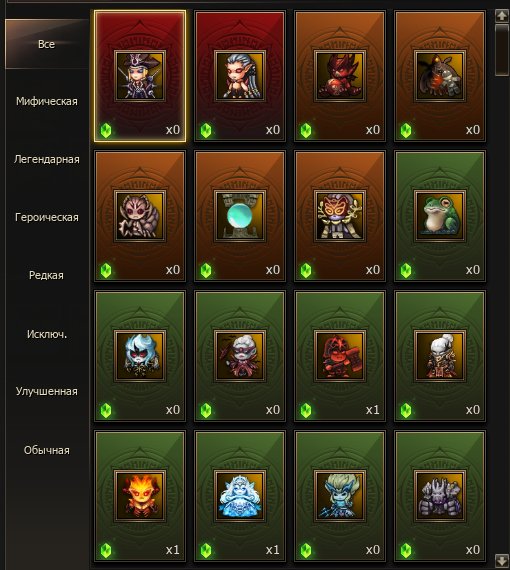Open the Все category tab

click(x=47, y=44)
